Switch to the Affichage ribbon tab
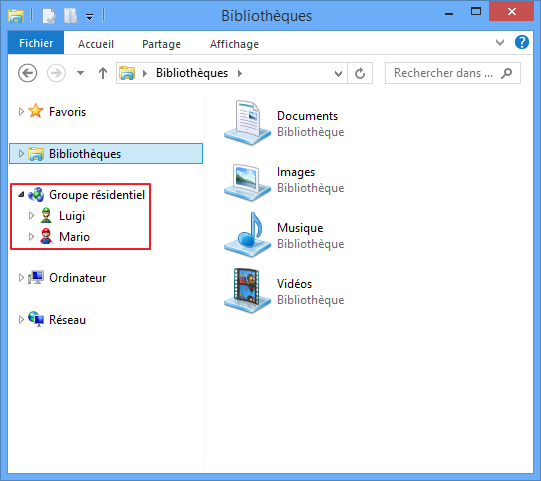The image size is (541, 481). click(234, 44)
